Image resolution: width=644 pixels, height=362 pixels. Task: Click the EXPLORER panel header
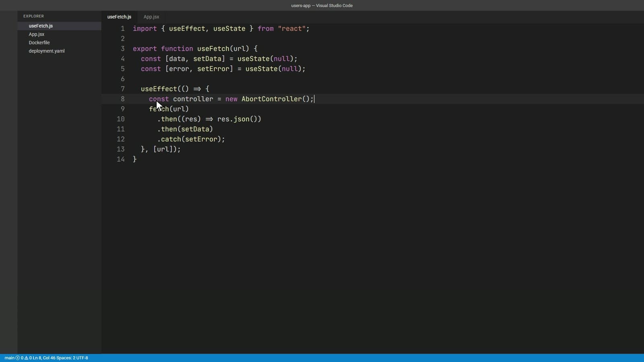coord(33,16)
